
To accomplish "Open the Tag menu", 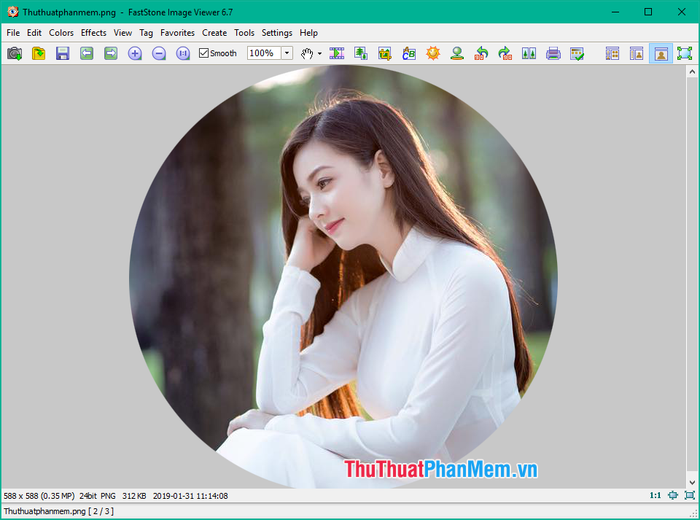I will (x=146, y=33).
